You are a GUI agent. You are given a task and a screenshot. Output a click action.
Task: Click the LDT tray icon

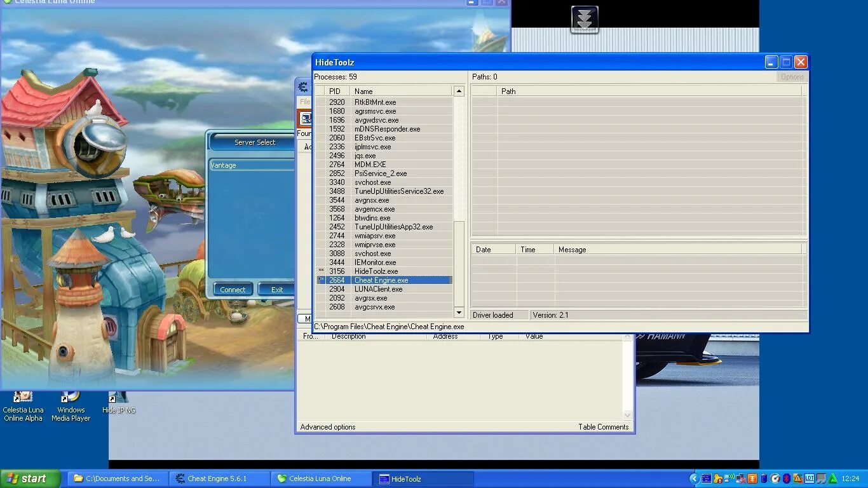coord(810,478)
